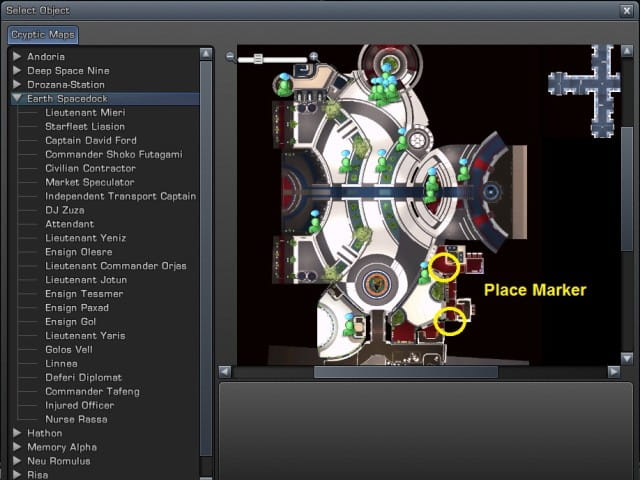Click the lower yellow circle place marker

(x=450, y=321)
